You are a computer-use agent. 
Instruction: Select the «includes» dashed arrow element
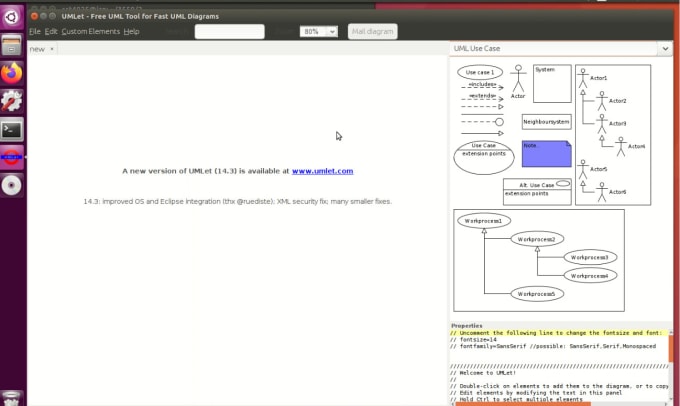tap(482, 86)
